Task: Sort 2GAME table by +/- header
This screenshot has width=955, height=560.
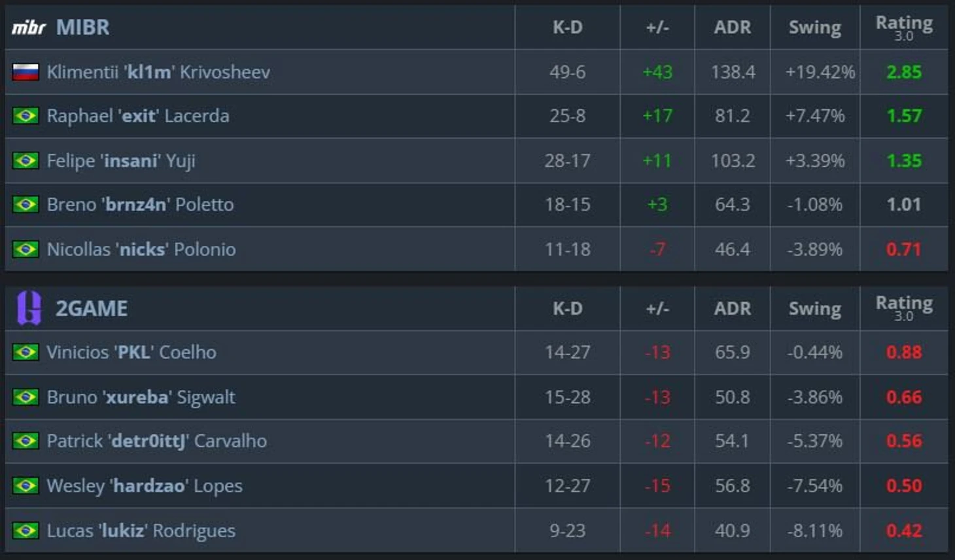Action: tap(657, 308)
